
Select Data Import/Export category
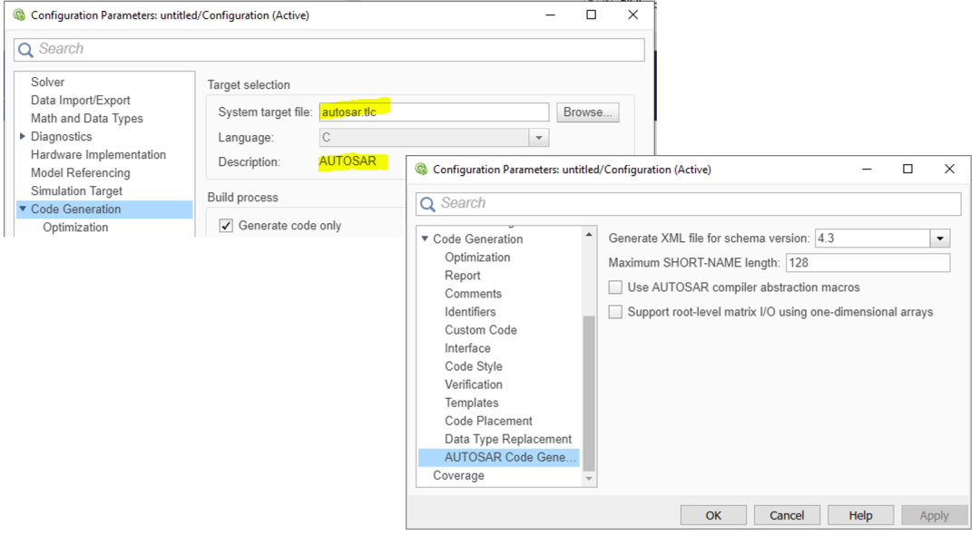[81, 100]
